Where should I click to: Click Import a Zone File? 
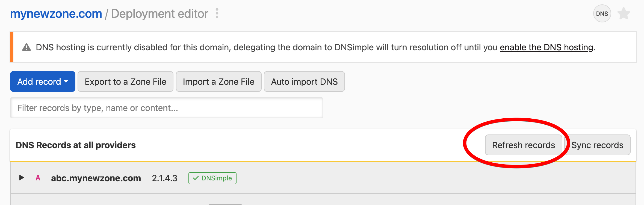218,81
